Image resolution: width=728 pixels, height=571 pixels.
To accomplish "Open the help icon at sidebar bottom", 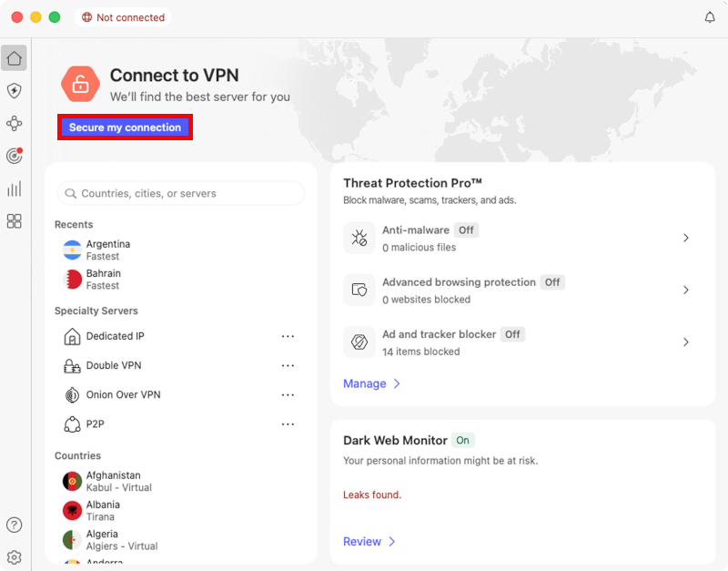I will click(14, 525).
